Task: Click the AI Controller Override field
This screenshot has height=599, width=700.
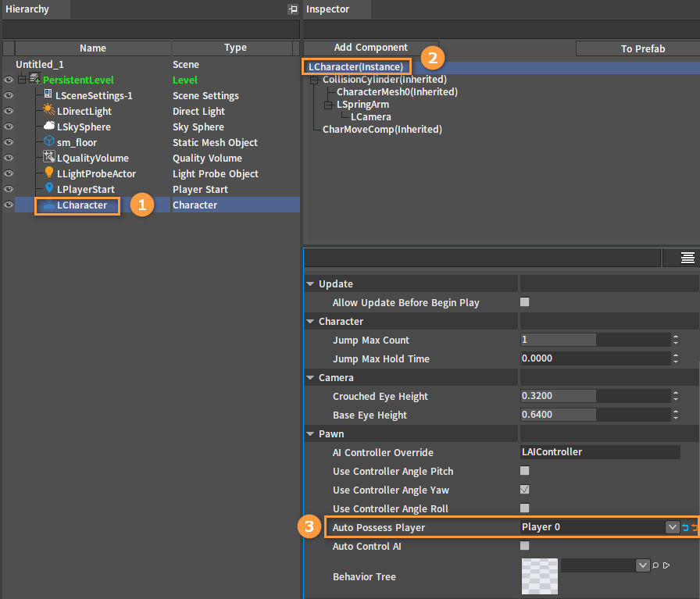Action: point(601,452)
